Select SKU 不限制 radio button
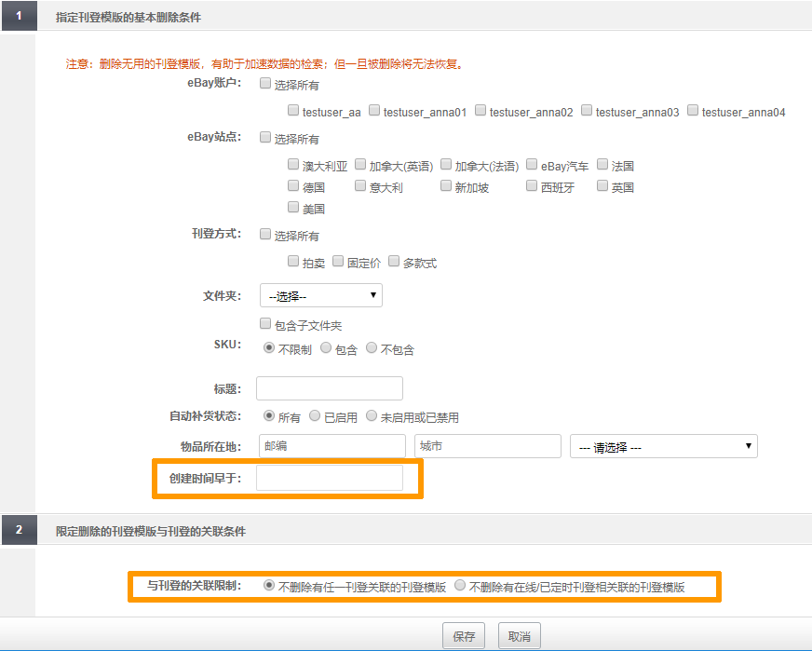Image resolution: width=812 pixels, height=651 pixels. tap(269, 348)
